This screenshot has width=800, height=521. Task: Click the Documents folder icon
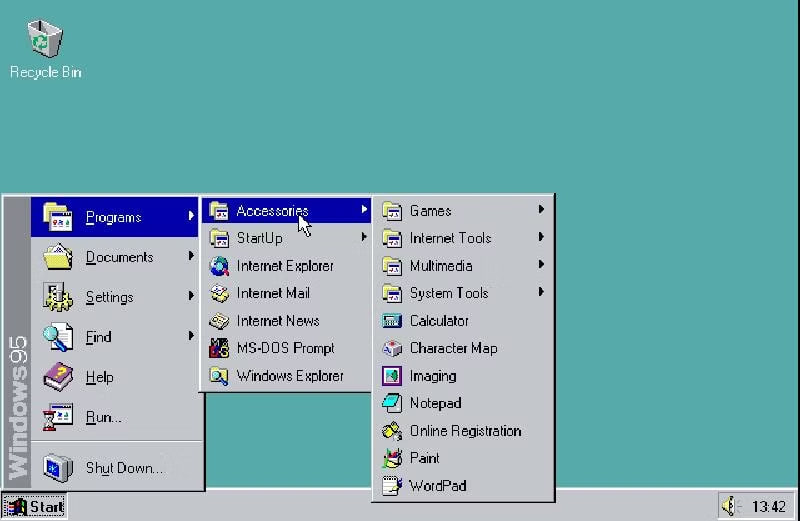pyautogui.click(x=58, y=257)
